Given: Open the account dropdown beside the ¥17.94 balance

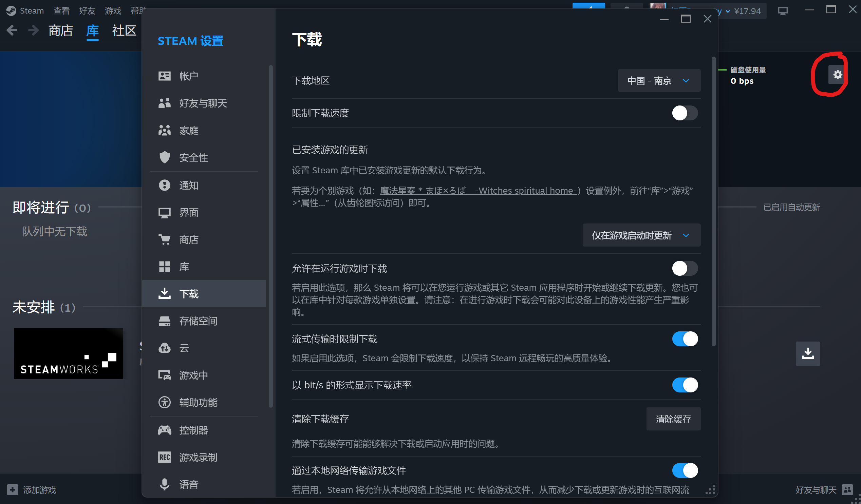Looking at the screenshot, I should coord(727,11).
